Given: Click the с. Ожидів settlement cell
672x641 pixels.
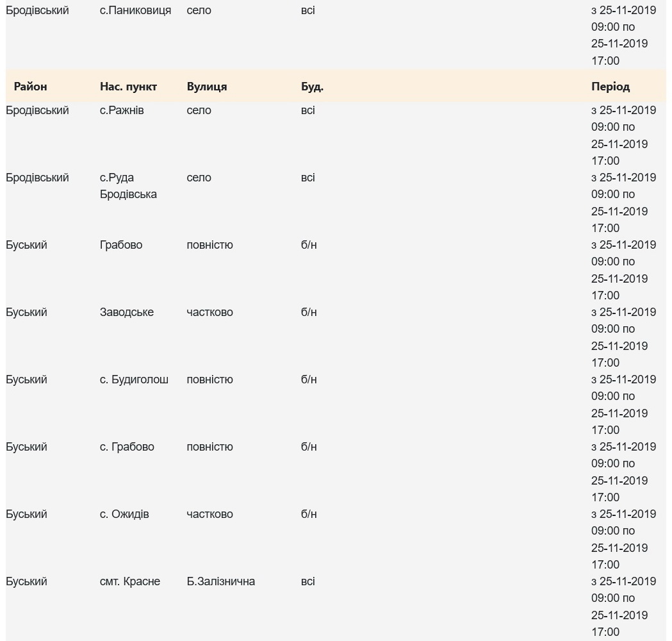Looking at the screenshot, I should pos(124,514).
